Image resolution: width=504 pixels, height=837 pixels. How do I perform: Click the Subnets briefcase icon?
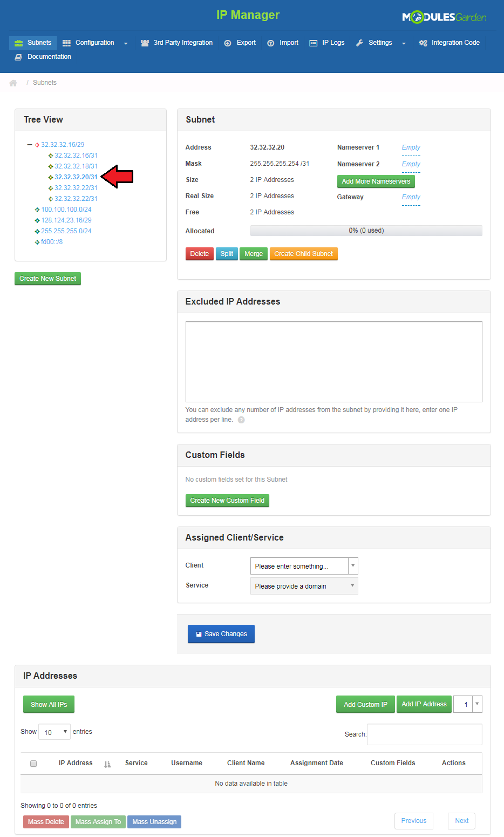point(18,43)
